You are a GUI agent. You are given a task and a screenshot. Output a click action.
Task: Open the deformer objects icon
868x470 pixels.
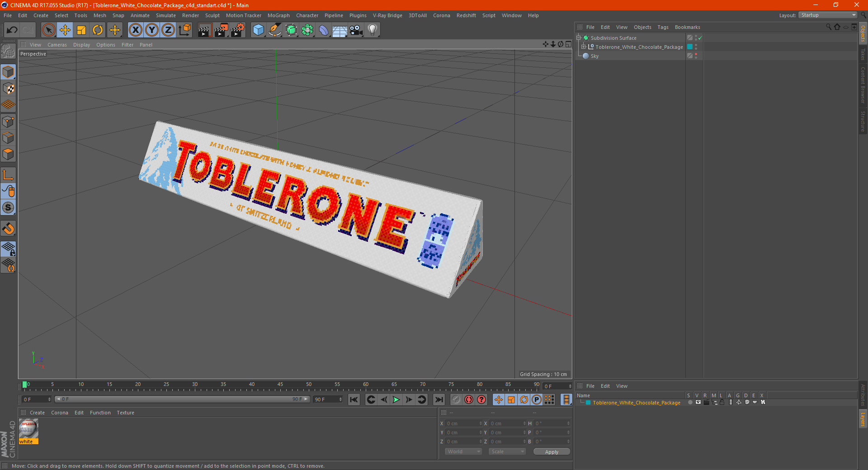click(324, 30)
